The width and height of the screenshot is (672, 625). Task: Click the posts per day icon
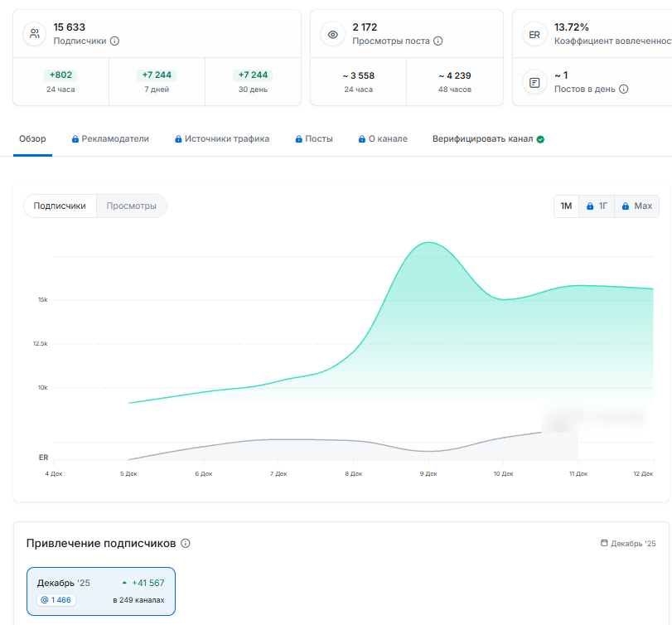coord(534,83)
